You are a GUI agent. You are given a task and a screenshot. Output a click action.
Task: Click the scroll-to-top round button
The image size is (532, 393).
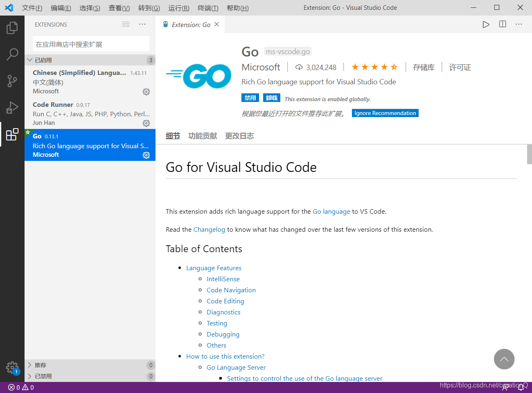504,359
